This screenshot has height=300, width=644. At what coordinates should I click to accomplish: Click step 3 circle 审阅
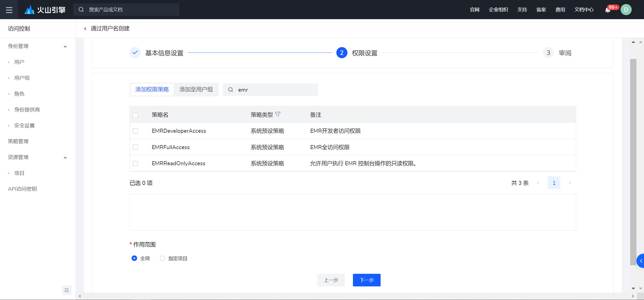548,53
